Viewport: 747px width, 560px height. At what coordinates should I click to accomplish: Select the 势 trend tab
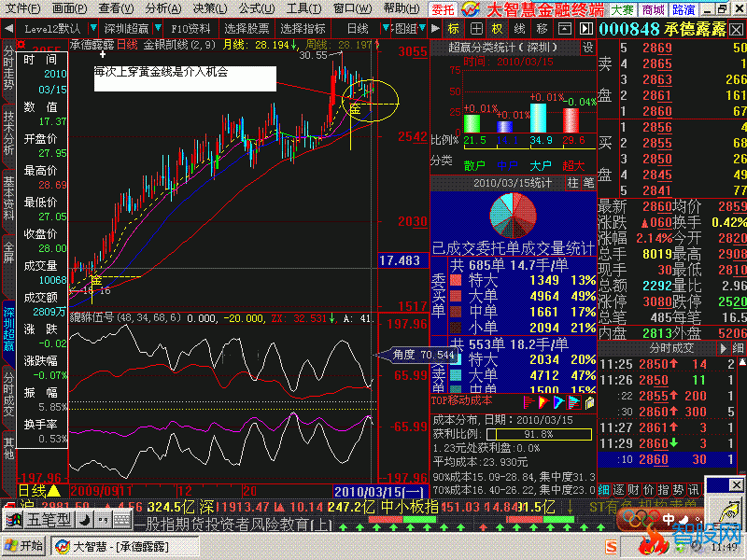[678, 489]
